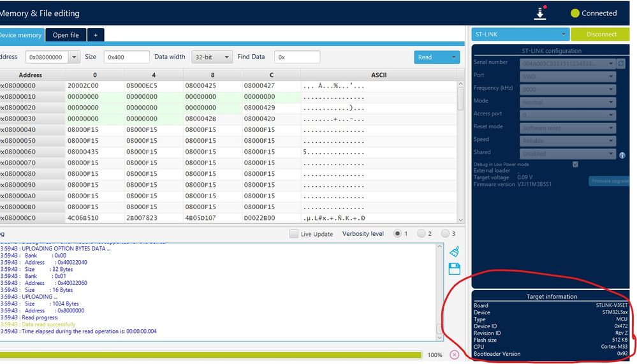Image resolution: width=637 pixels, height=364 pixels.
Task: Toggle Debug in Low Power mode checkbox
Action: click(575, 164)
